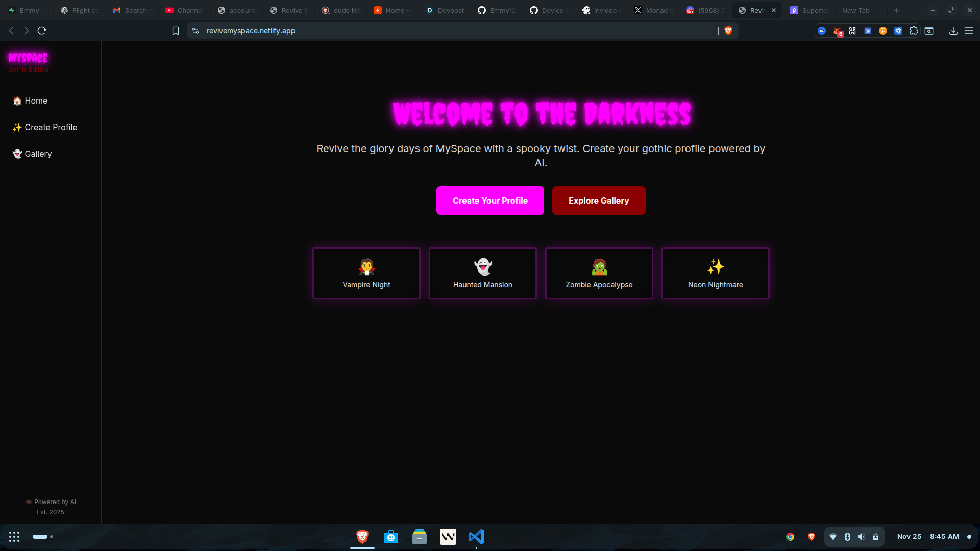Reload the page with the refresh icon

coord(42,31)
